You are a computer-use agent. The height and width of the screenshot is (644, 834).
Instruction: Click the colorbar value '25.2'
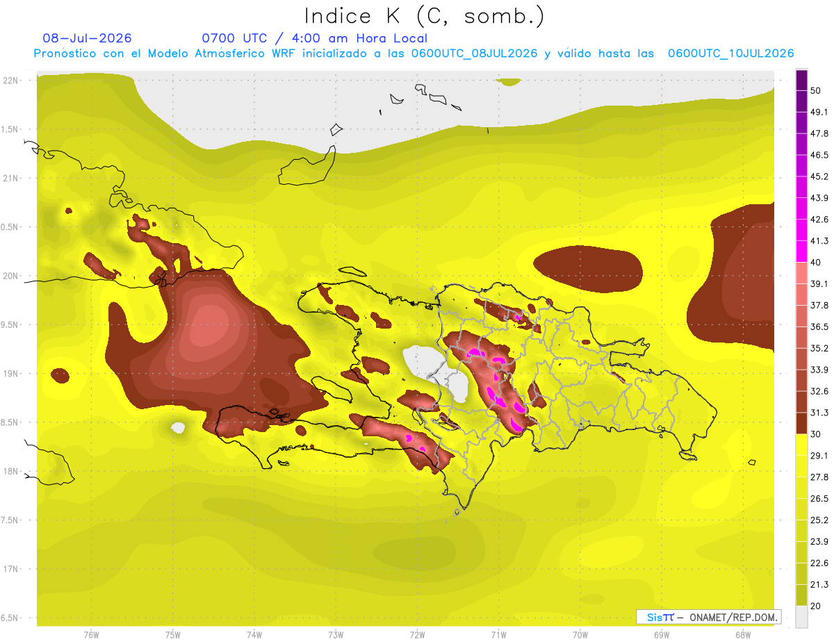click(x=819, y=520)
